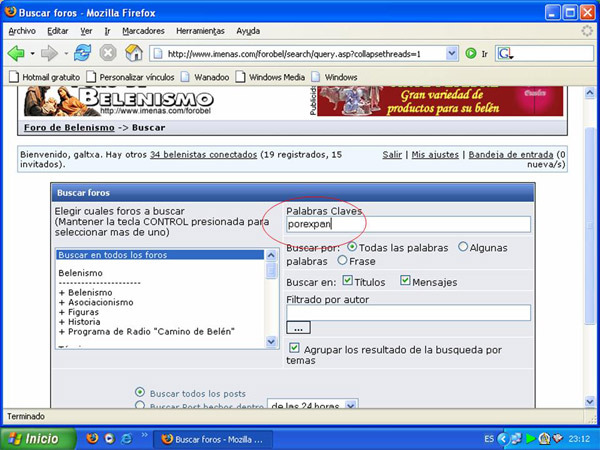
Task: Open the Marcadores menu
Action: (143, 31)
